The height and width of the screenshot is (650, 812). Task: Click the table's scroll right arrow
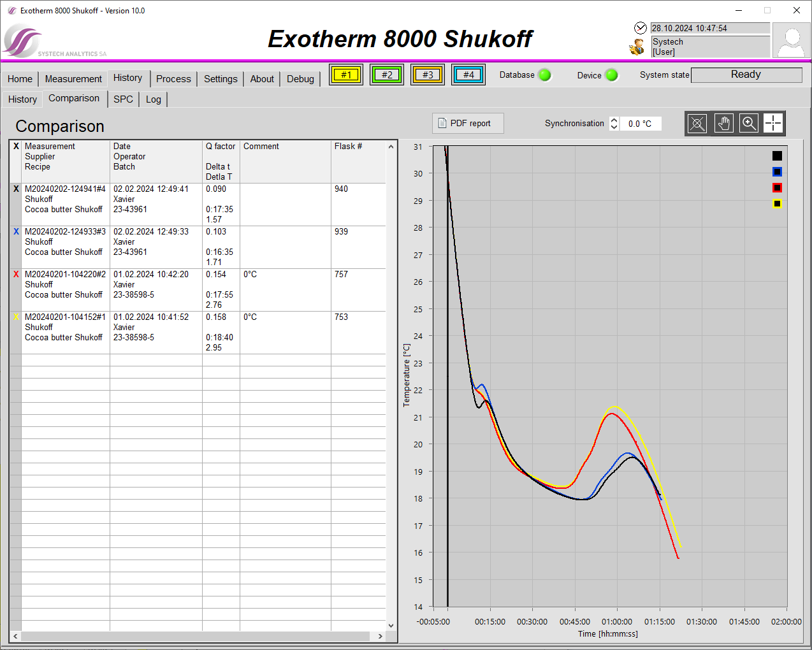click(x=381, y=637)
